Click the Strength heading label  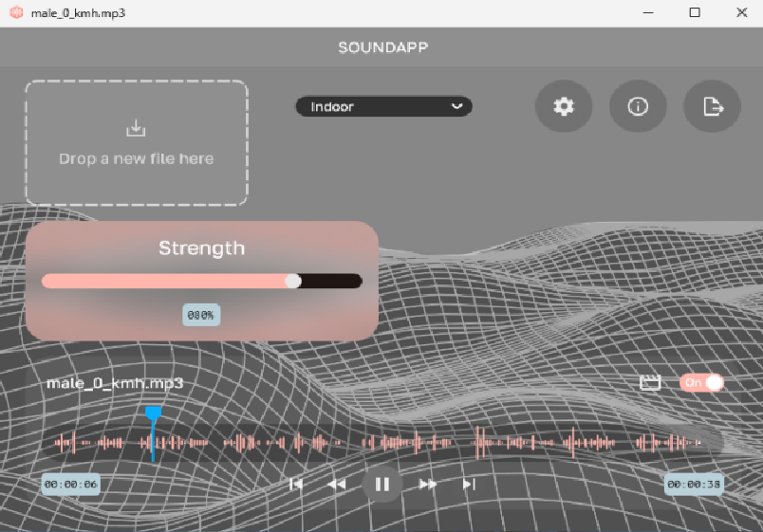[202, 248]
